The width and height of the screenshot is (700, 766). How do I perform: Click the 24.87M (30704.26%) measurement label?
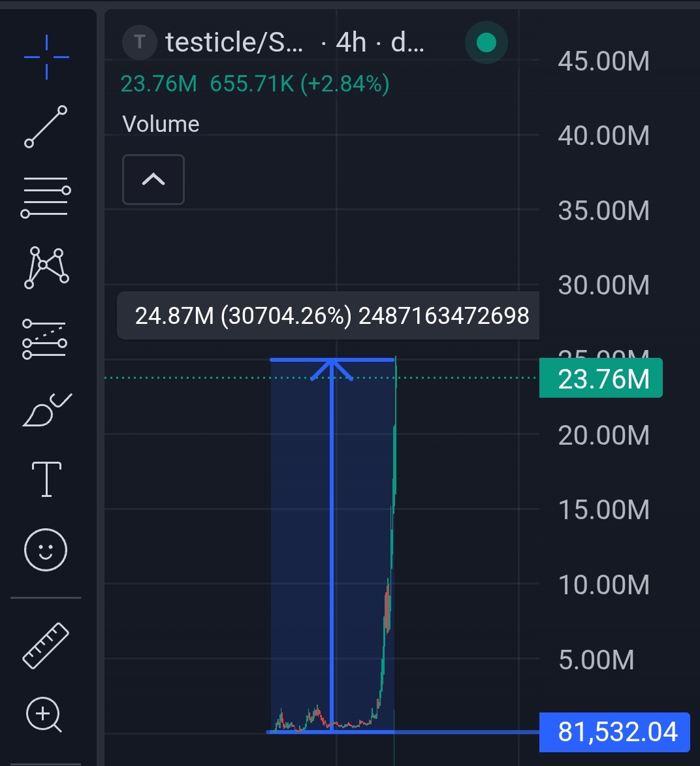coord(328,315)
